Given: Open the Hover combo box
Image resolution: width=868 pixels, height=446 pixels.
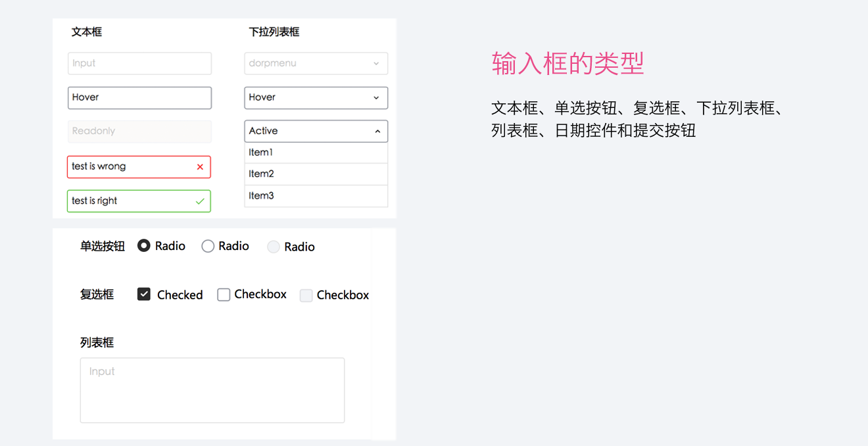Looking at the screenshot, I should 316,98.
